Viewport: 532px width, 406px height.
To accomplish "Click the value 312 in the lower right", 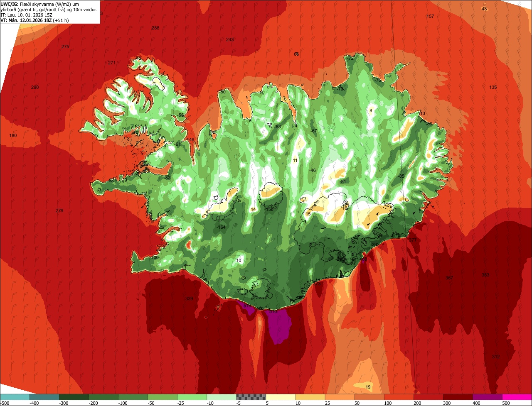I will click(496, 357).
